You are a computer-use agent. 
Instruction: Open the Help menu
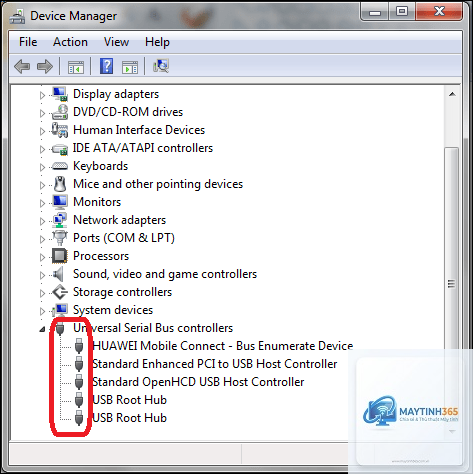click(x=157, y=42)
